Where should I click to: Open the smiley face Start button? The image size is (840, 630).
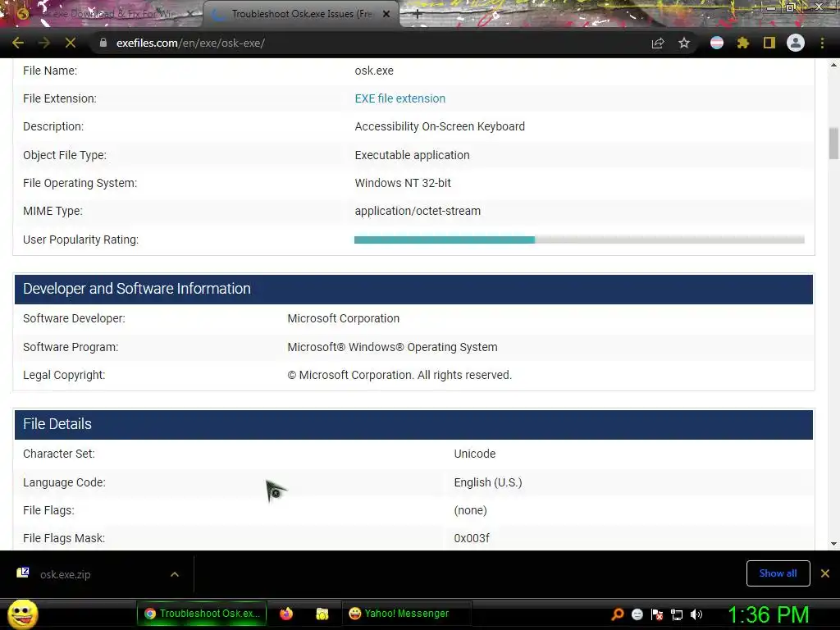[22, 614]
